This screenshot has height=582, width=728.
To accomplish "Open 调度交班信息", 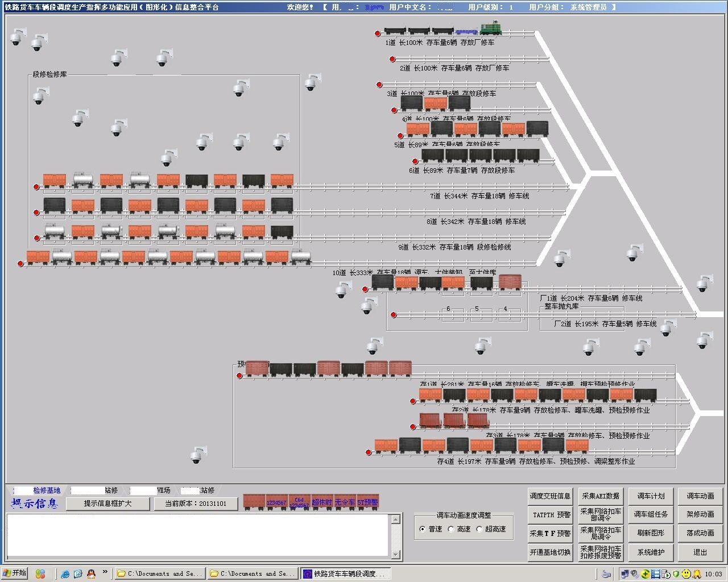I will click(x=550, y=496).
